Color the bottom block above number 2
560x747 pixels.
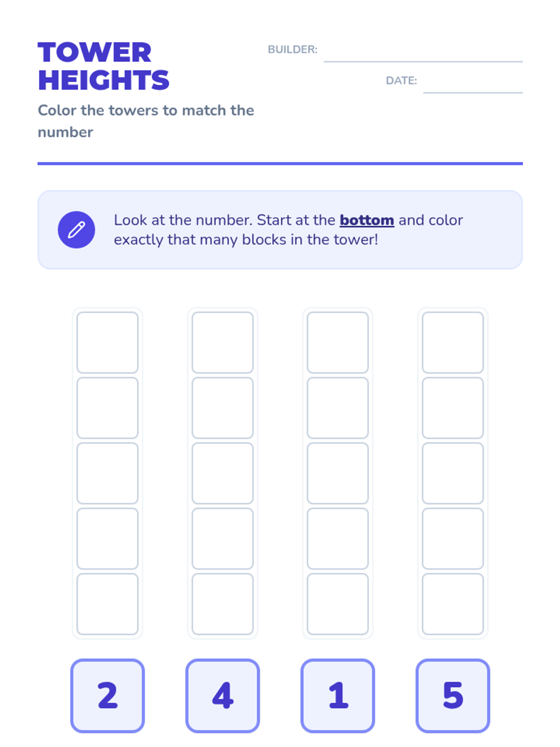(x=107, y=604)
